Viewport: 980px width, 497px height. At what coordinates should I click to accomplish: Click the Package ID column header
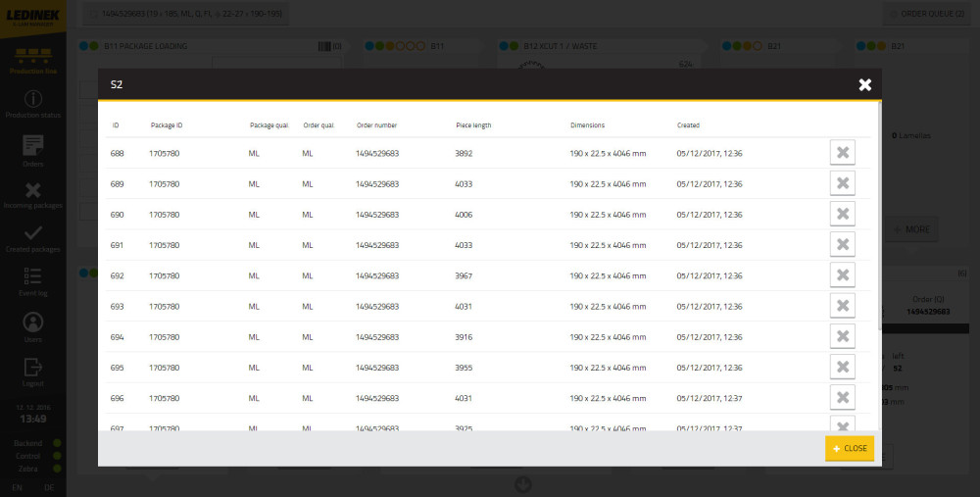(x=167, y=125)
